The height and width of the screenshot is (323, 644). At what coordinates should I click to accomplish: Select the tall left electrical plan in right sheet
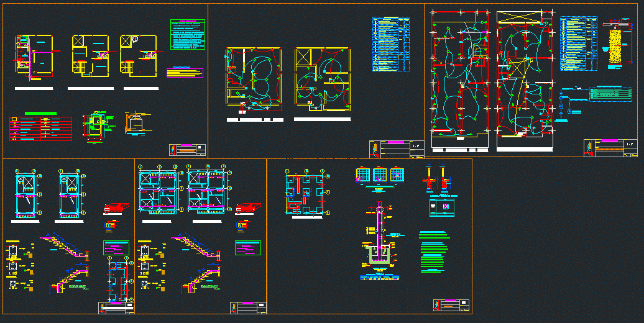[x=459, y=79]
